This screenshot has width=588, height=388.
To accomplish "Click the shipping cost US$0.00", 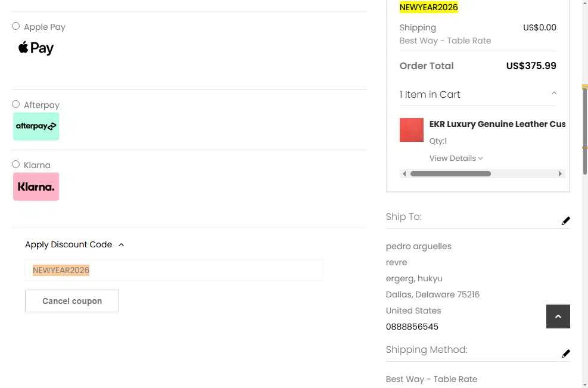I will tap(540, 27).
